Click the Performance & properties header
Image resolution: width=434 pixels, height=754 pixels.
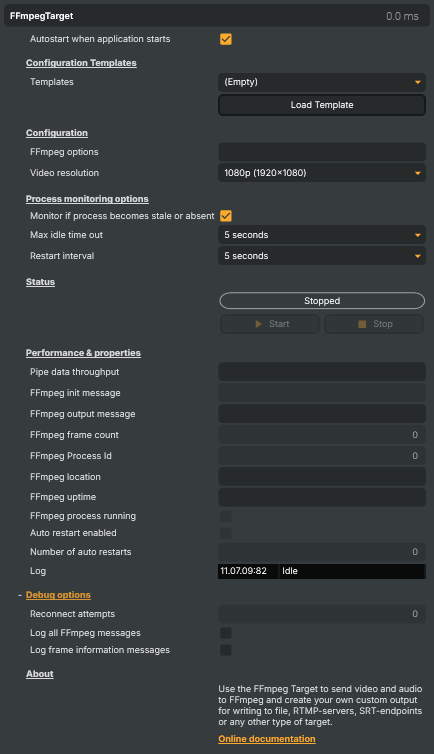pyautogui.click(x=83, y=352)
